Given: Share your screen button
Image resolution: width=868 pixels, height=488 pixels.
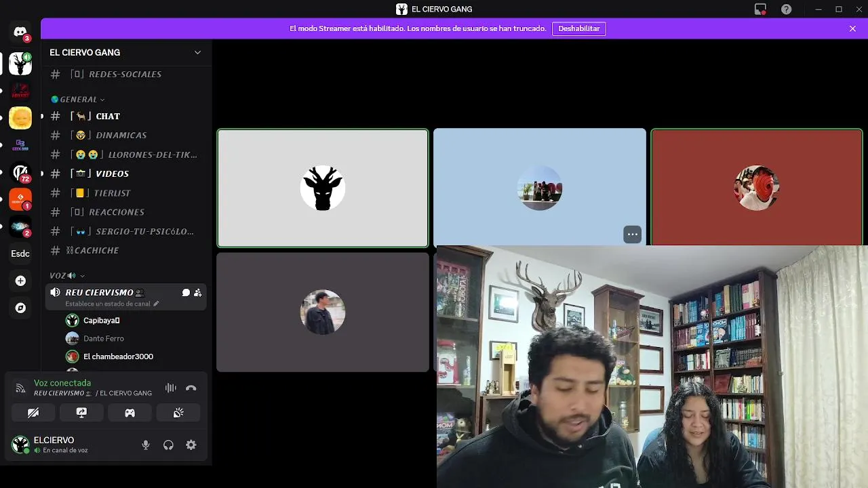Looking at the screenshot, I should [81, 412].
